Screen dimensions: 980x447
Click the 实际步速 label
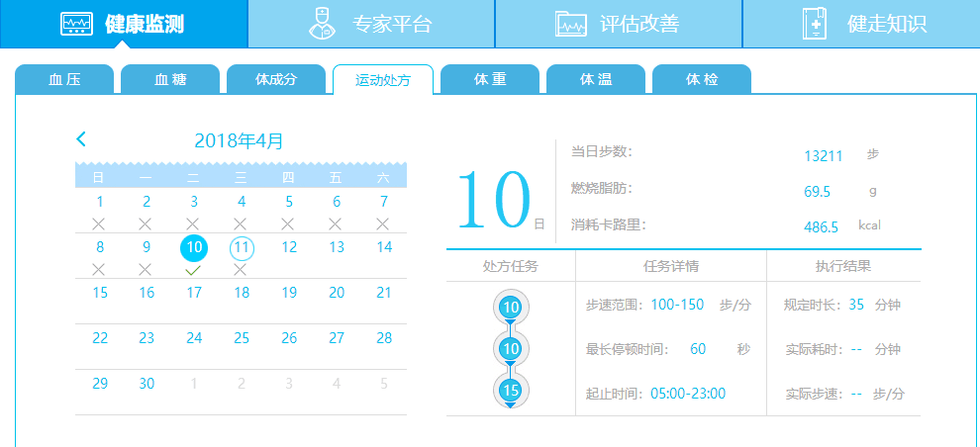pyautogui.click(x=816, y=395)
